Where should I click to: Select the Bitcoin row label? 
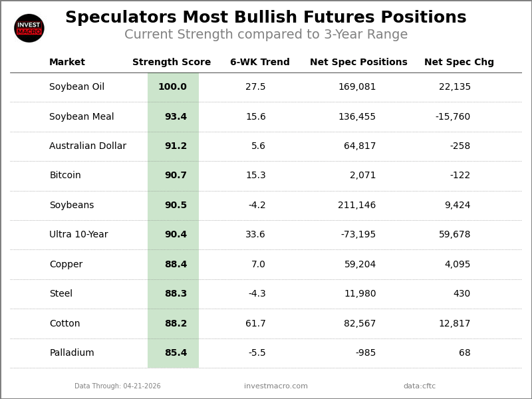(65, 176)
